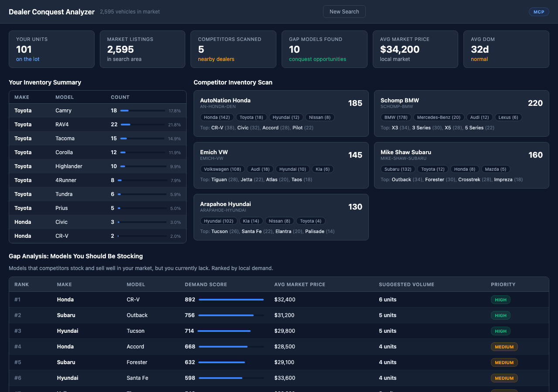Click the PRIORITY column header
Image resolution: width=558 pixels, height=392 pixels.
coord(503,284)
